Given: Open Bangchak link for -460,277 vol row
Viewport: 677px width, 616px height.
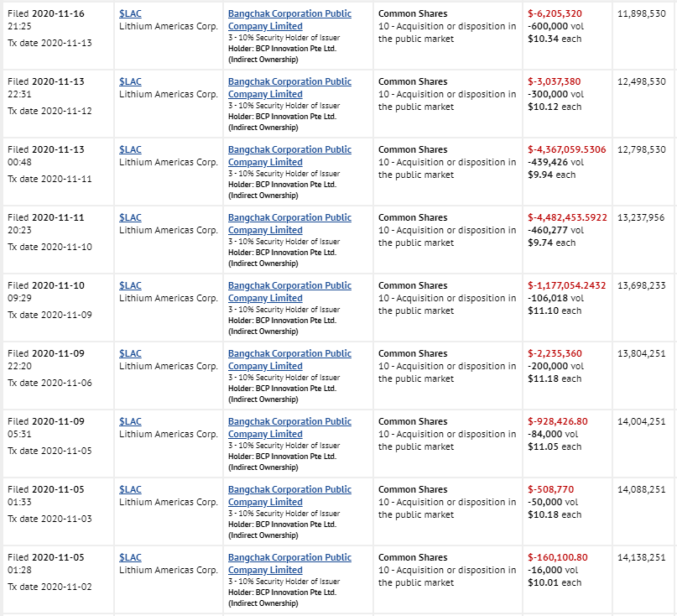Looking at the screenshot, I should coord(289,224).
